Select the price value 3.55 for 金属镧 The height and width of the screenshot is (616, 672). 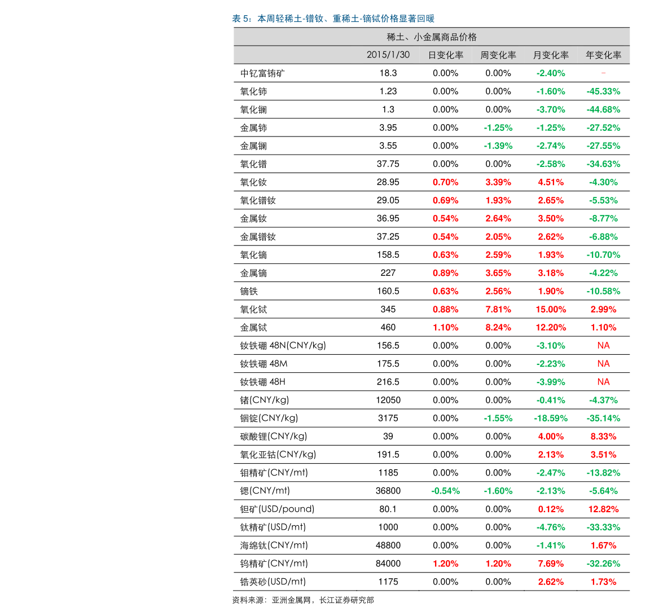pyautogui.click(x=388, y=146)
